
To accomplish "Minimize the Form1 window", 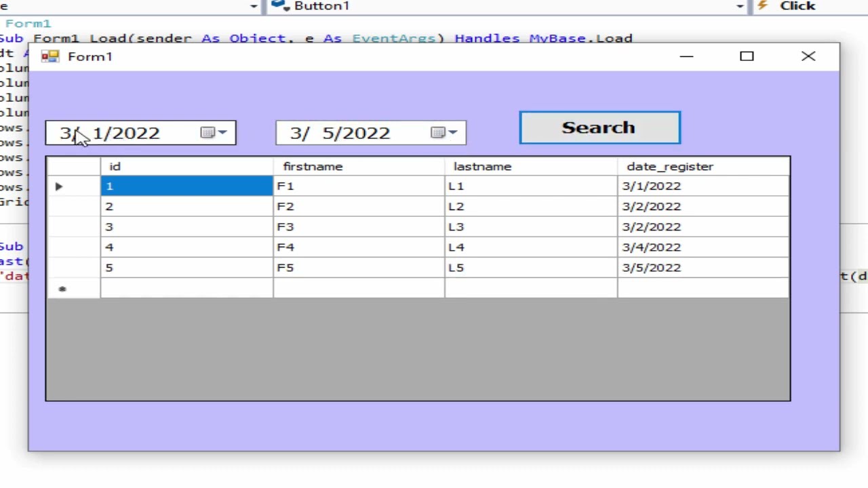I will click(686, 57).
